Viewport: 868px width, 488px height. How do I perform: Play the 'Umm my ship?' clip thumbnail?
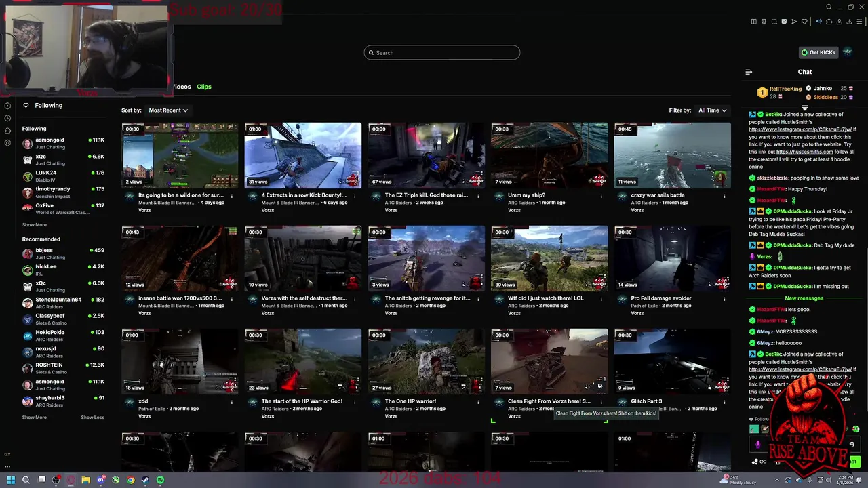point(549,155)
